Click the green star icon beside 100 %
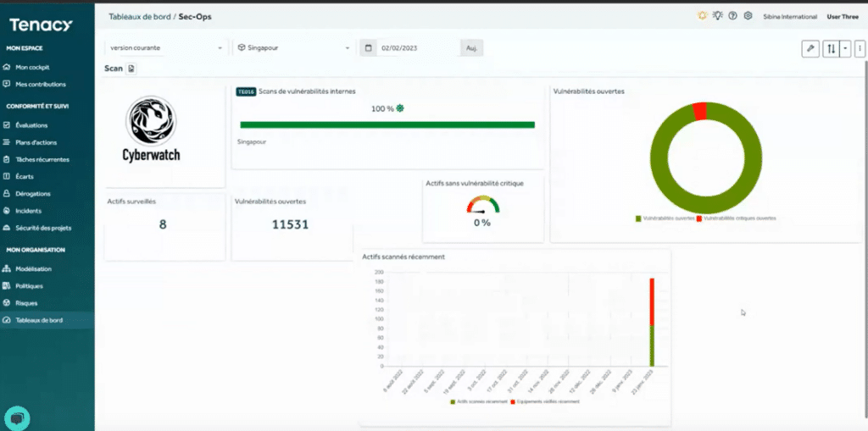This screenshot has height=431, width=868. tap(400, 108)
